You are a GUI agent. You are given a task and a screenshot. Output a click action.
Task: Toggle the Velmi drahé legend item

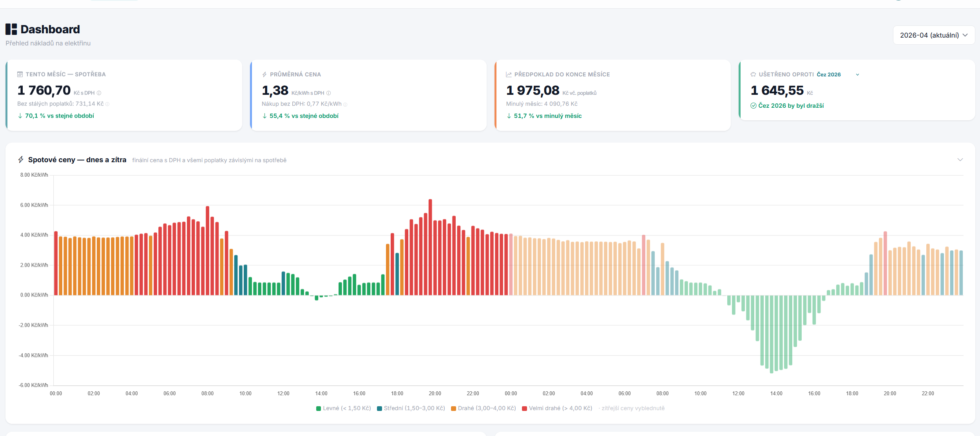pos(557,408)
